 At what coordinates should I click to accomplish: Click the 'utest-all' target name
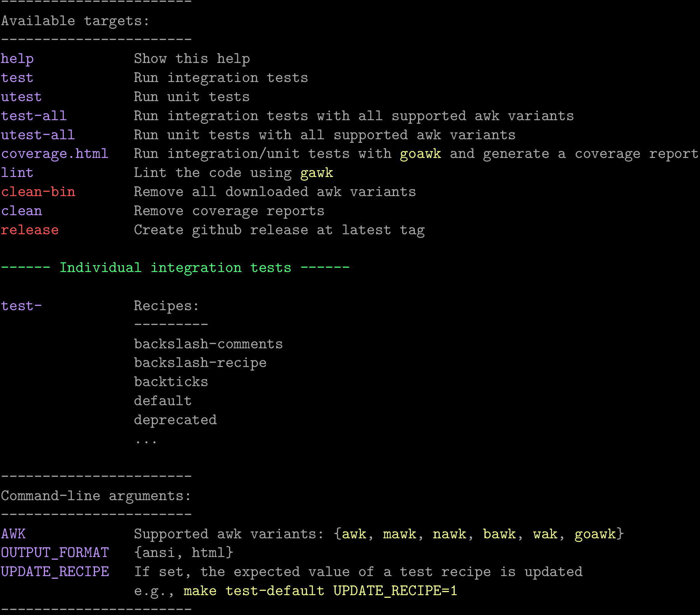point(38,135)
